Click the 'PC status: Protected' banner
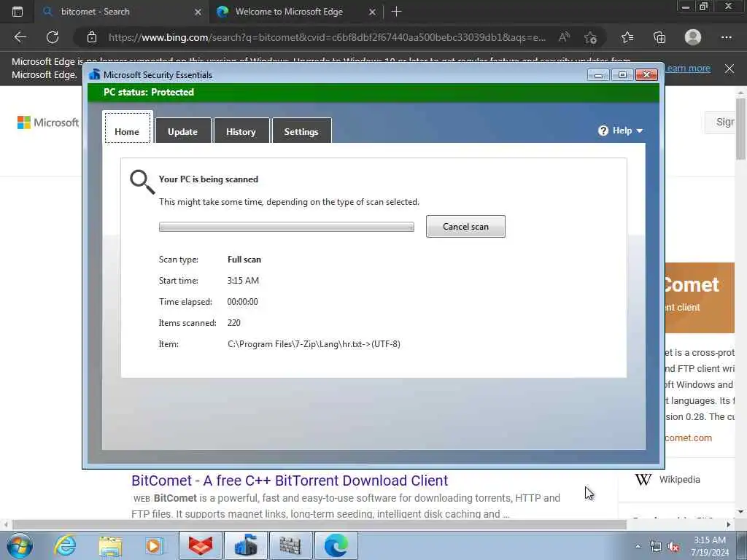 point(373,93)
